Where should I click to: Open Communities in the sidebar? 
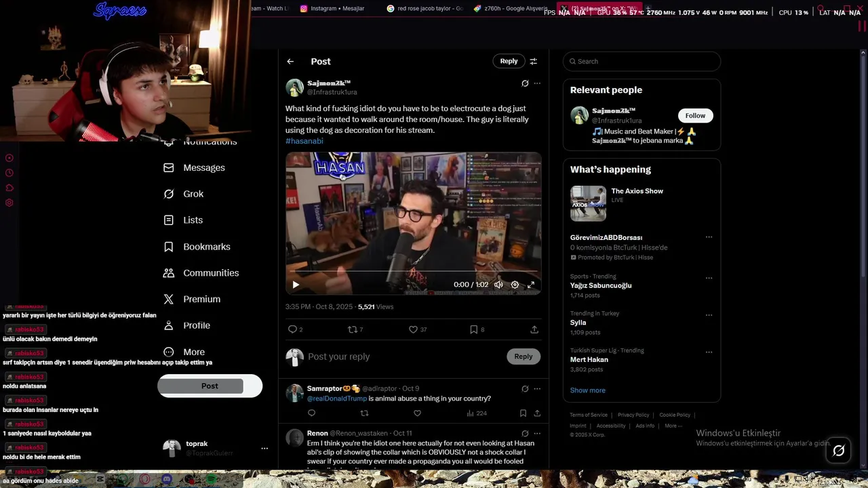(x=201, y=273)
